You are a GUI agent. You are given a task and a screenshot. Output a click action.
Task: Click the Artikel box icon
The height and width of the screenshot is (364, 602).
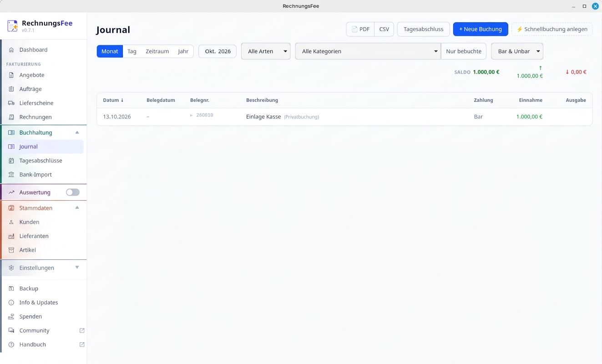tap(11, 250)
